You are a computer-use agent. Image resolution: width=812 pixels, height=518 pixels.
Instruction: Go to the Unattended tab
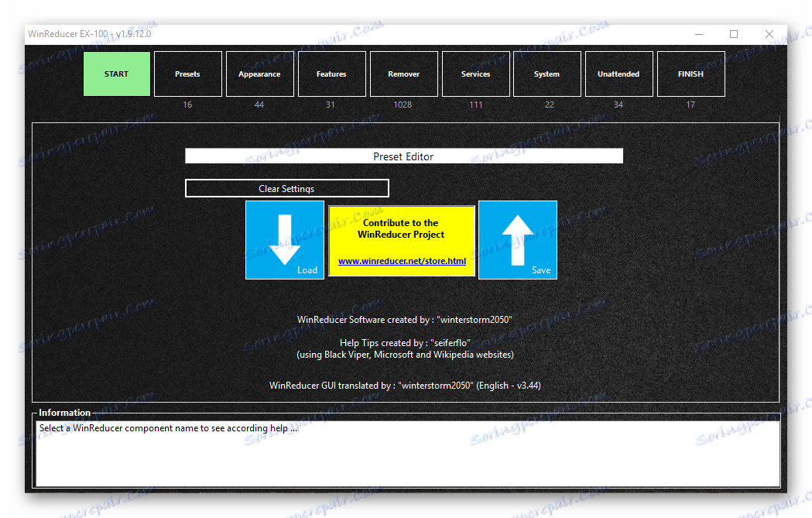click(618, 74)
